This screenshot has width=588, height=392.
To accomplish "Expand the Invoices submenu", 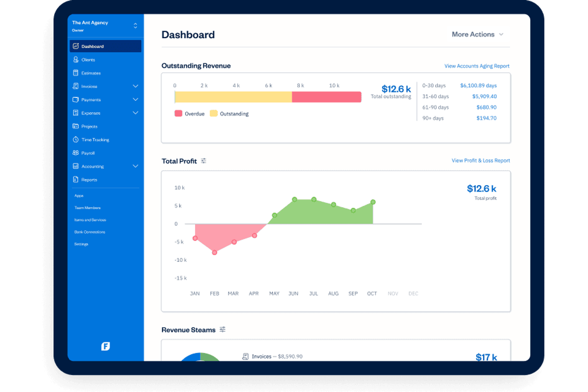I will [135, 86].
